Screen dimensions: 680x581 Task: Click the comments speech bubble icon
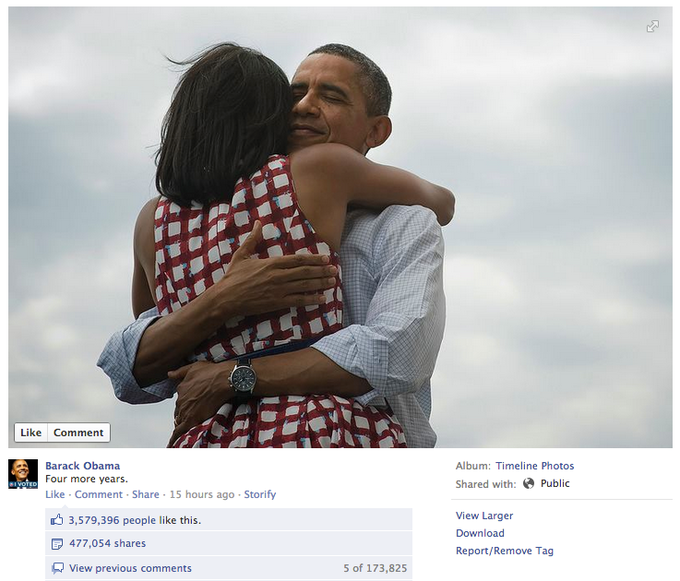tap(57, 568)
